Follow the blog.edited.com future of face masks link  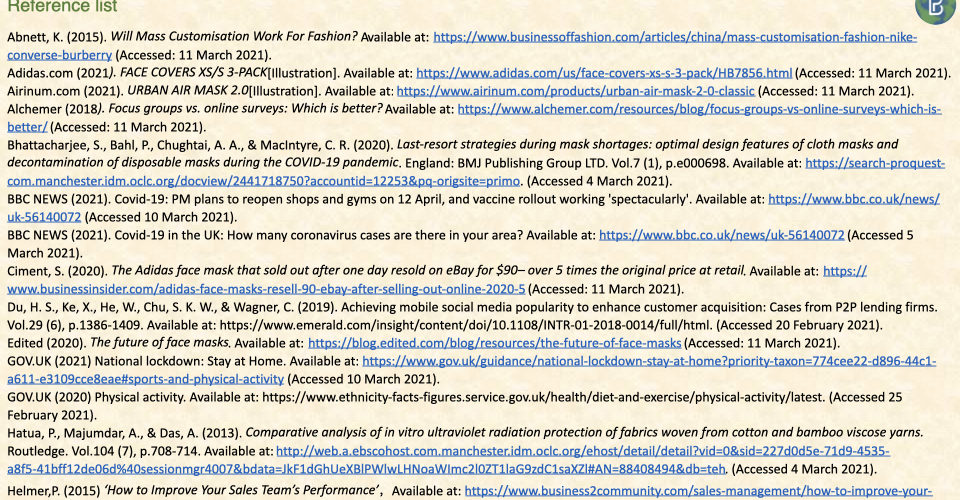[x=495, y=343]
